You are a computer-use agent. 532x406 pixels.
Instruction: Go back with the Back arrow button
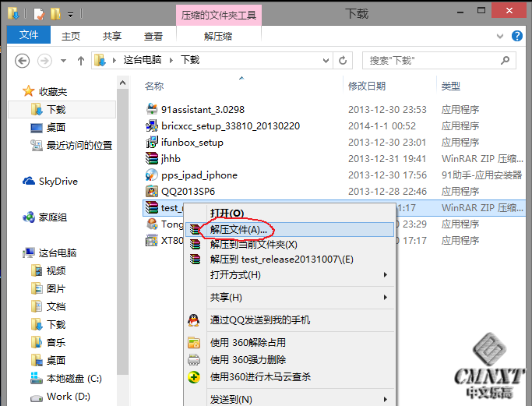click(x=22, y=61)
